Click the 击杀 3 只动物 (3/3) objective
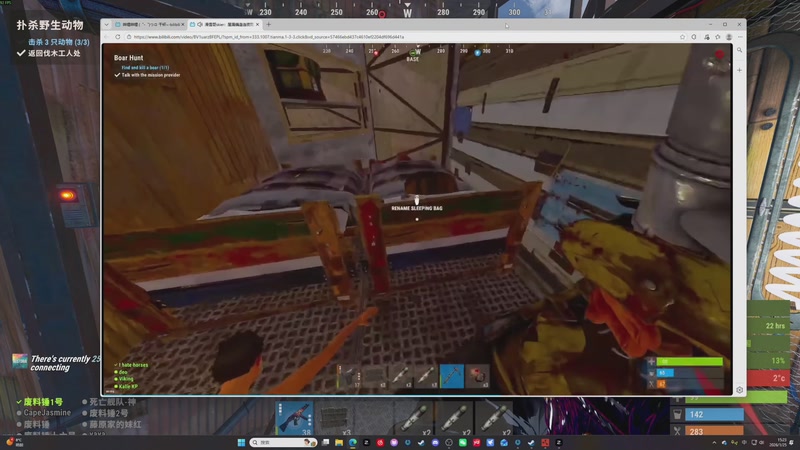Screen dimensions: 800x450 (59, 42)
